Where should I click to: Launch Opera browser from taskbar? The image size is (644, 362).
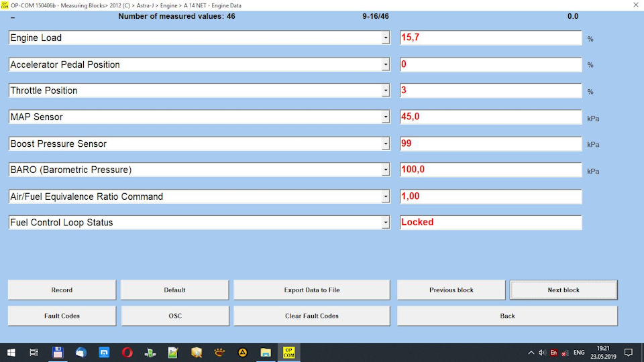point(127,352)
